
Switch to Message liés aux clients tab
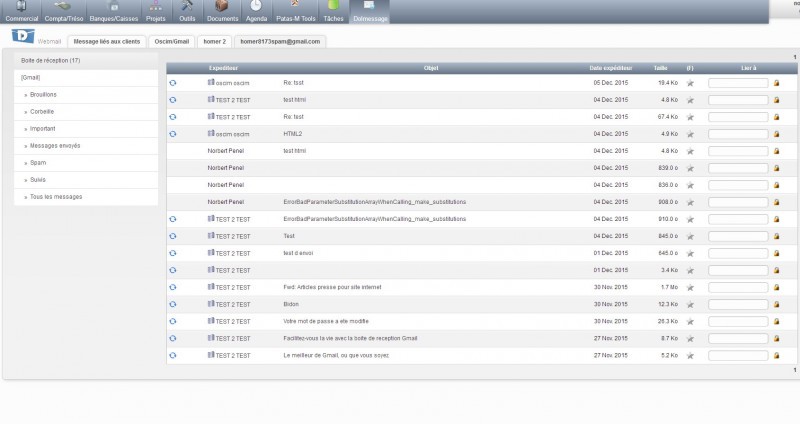[107, 42]
